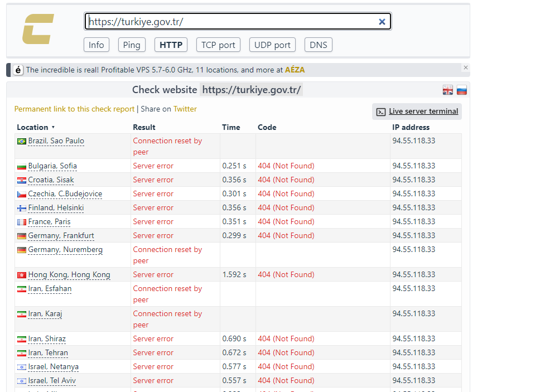Close the AEZA ad banner
Screen dimensions: 540x392
tap(466, 67)
